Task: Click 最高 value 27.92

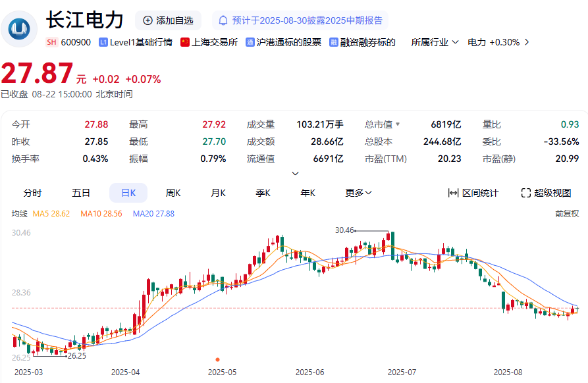Action: (214, 124)
